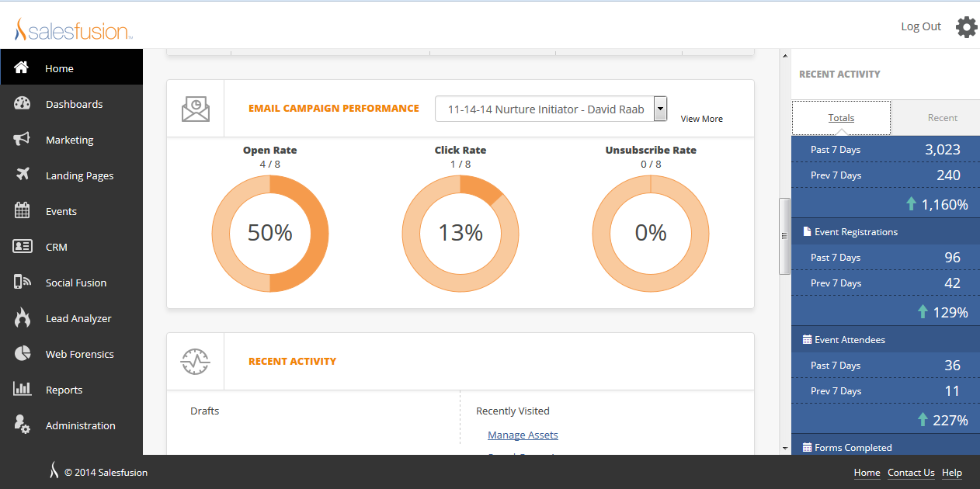This screenshot has width=980, height=489.
Task: Click the Salesfusion logo in header
Action: point(74,29)
